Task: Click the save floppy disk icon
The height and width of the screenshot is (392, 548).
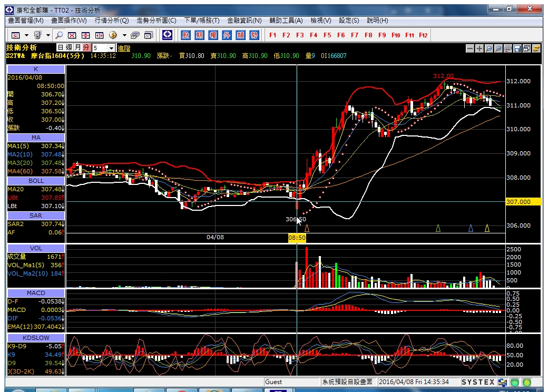Action: point(517,48)
